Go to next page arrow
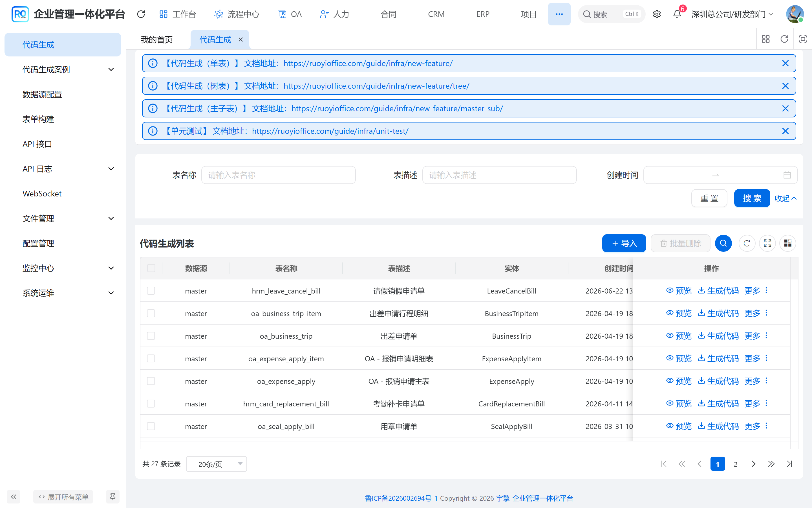The width and height of the screenshot is (812, 508). [754, 464]
